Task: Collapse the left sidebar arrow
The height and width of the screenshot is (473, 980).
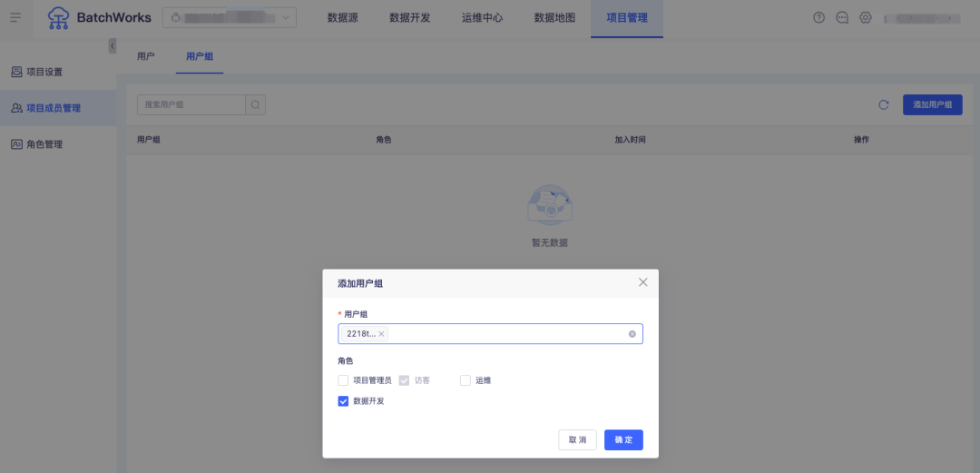Action: (x=113, y=45)
